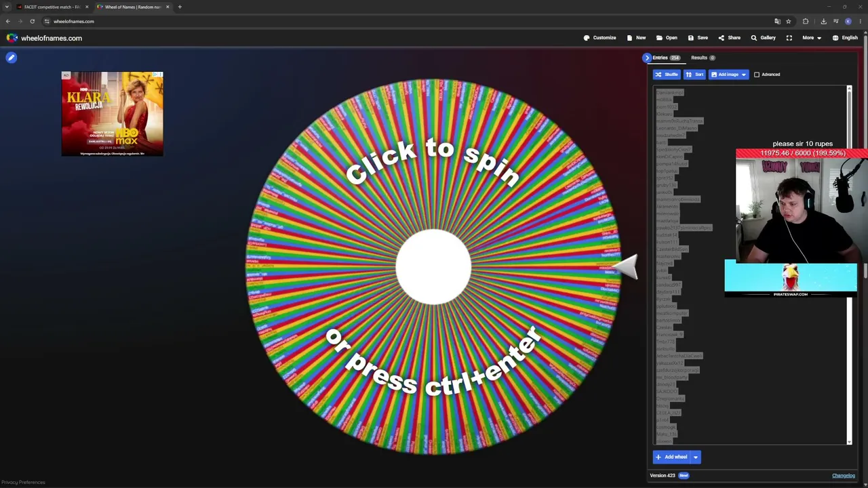Screen dimensions: 868x488
Task: Click the entries list scrollbar
Action: pyautogui.click(x=849, y=264)
